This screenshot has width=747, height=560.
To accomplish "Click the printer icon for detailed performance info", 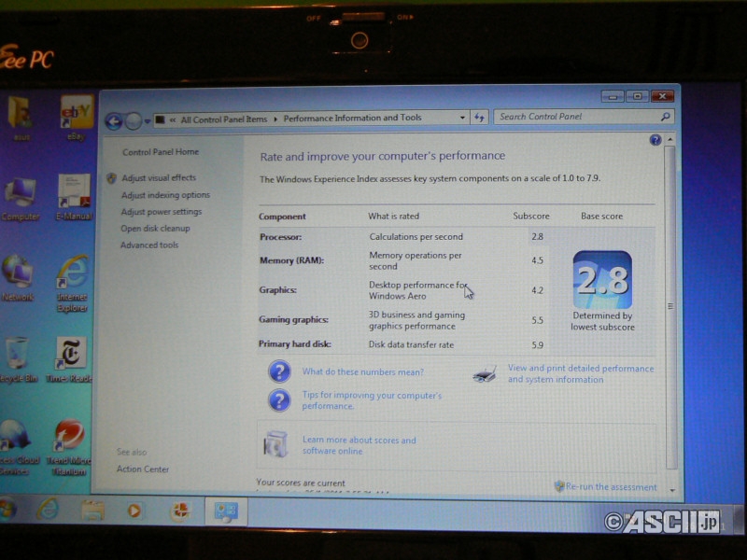I will pos(484,375).
